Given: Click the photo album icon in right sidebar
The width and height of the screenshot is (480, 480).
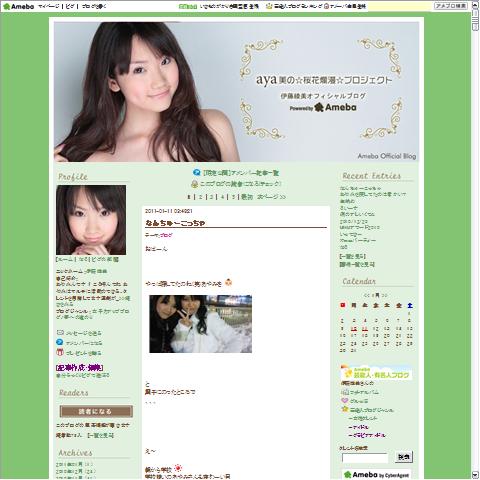Looking at the screenshot, I should [x=345, y=392].
